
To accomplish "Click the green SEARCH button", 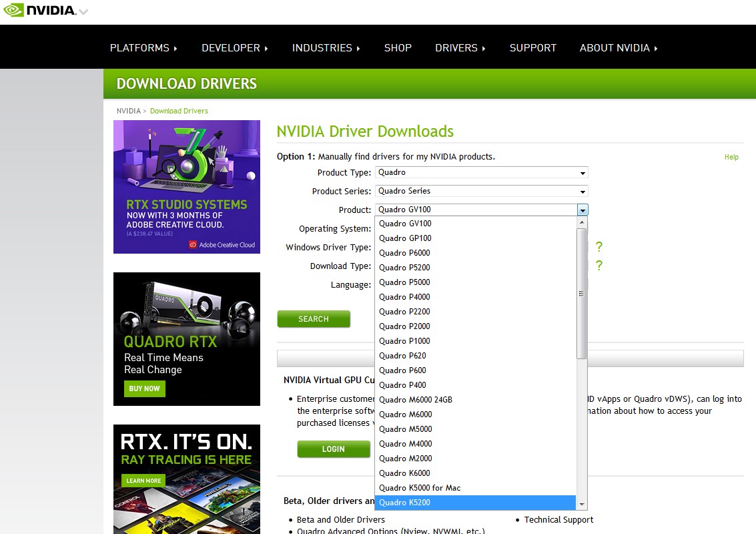I will [314, 319].
